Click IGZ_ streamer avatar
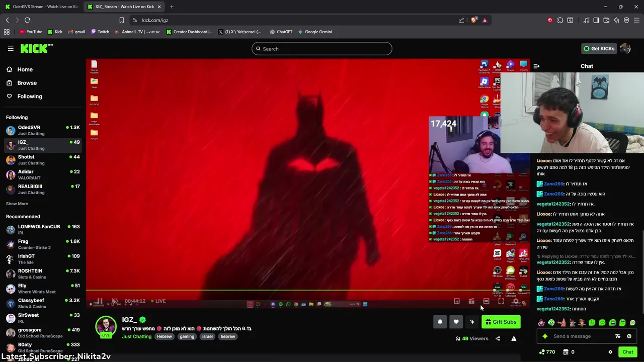The image size is (644, 362). tap(106, 327)
